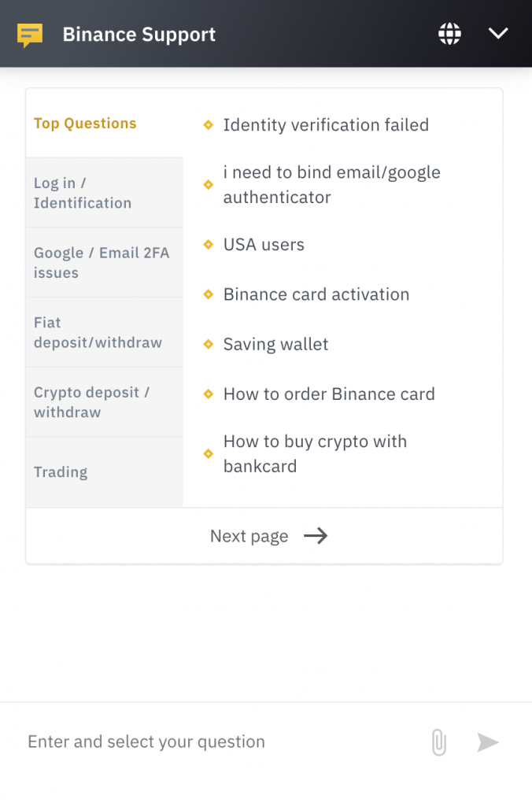This screenshot has width=532, height=806.
Task: Open the 'USA users' question
Action: [264, 245]
